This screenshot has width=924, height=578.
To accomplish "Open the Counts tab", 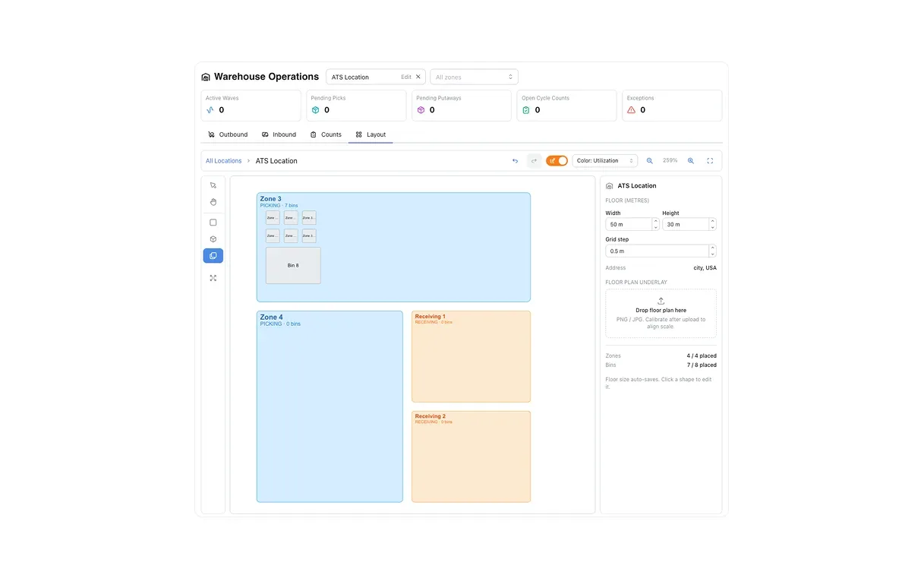I will (x=326, y=134).
